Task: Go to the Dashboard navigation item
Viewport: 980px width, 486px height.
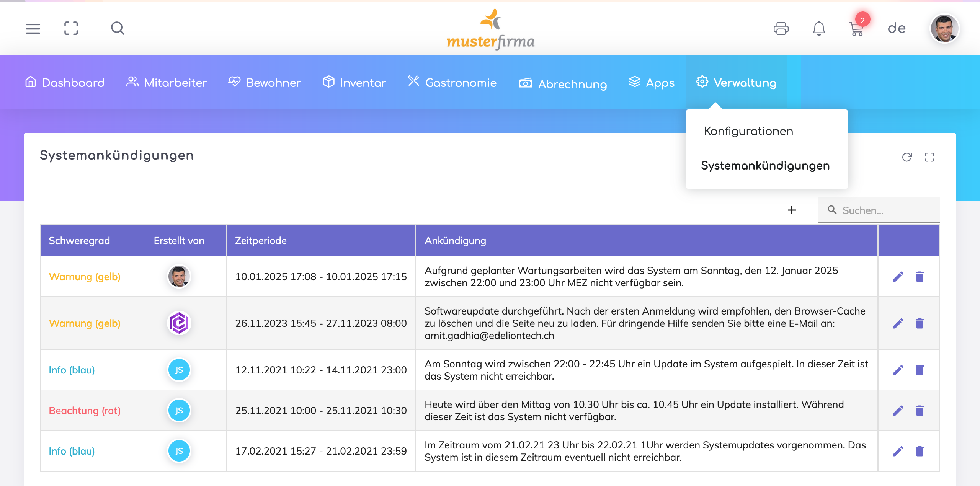Action: (65, 83)
